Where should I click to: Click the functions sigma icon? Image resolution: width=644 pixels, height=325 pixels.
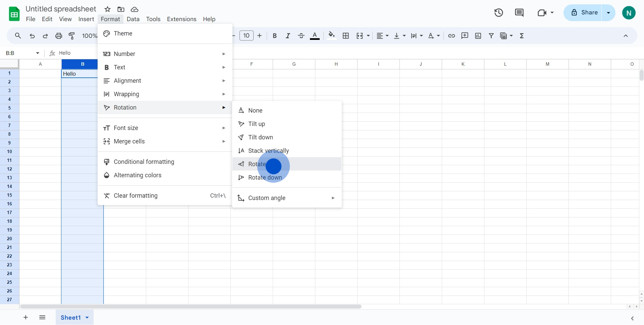coord(522,36)
